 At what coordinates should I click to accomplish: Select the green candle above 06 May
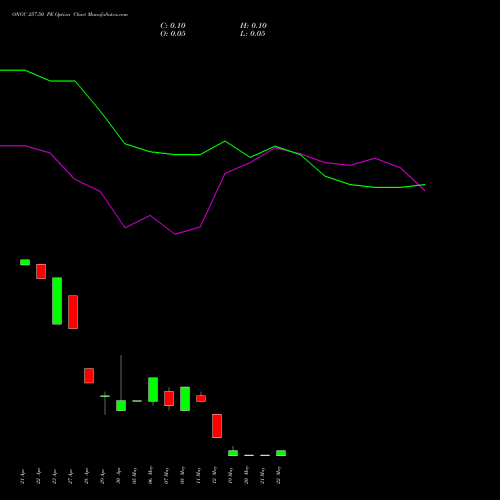(153, 390)
